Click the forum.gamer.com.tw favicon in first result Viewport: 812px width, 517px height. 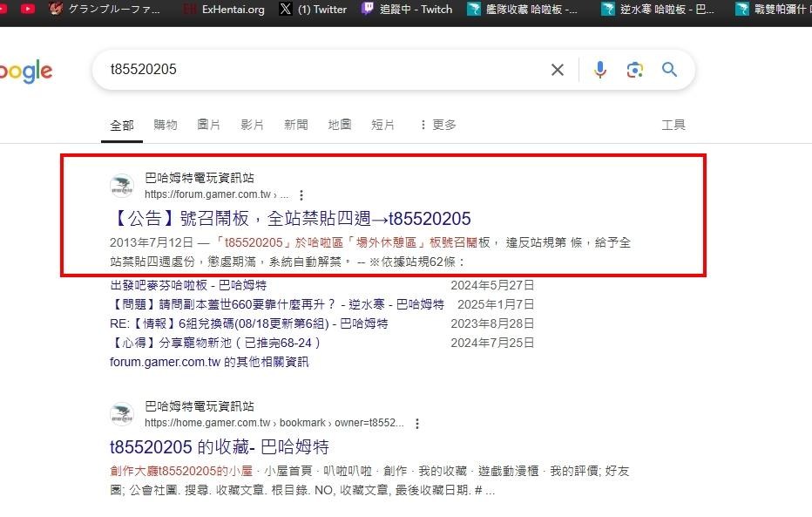122,186
